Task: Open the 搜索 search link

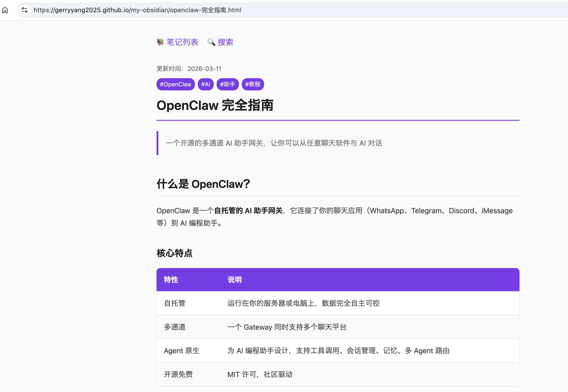Action: pyautogui.click(x=225, y=42)
